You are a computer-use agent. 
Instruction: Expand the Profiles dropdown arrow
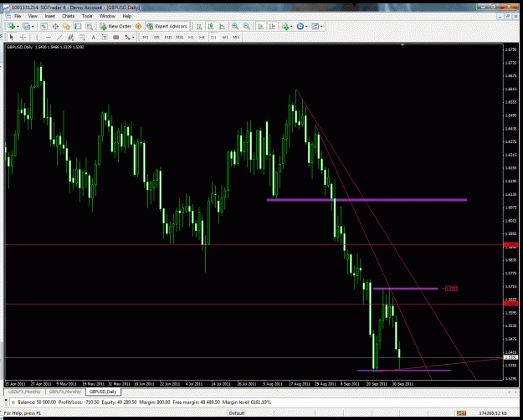click(x=33, y=27)
